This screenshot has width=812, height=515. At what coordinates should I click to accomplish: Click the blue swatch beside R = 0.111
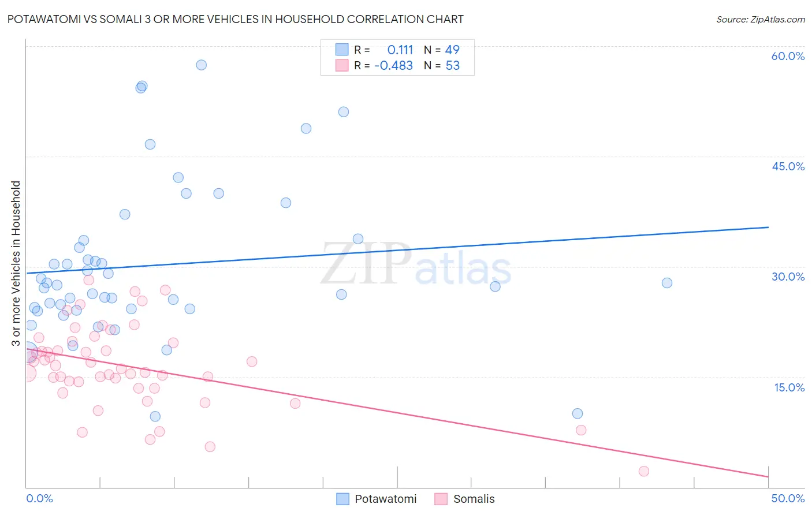[342, 50]
